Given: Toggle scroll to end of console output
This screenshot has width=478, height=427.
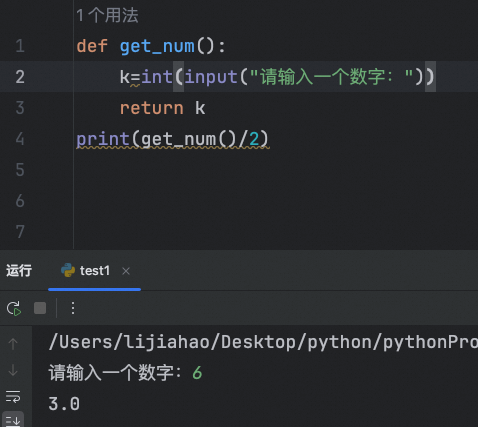Looking at the screenshot, I should click(x=13, y=420).
